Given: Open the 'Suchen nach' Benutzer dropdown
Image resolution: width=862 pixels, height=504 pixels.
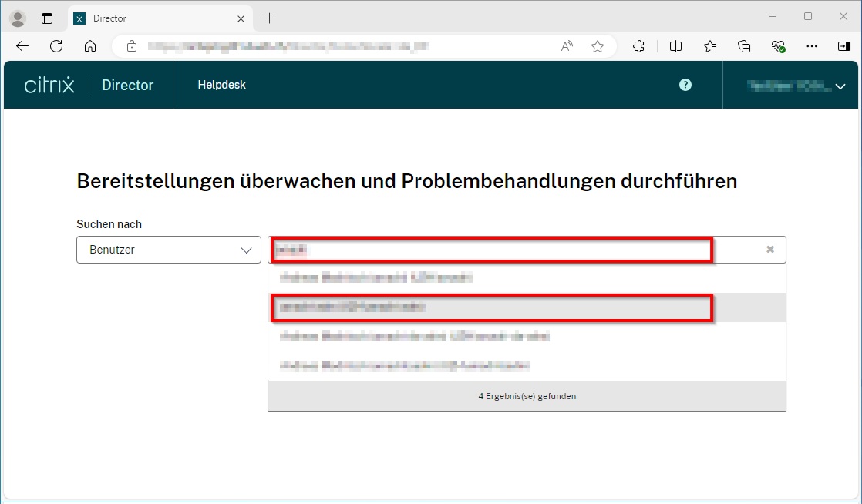Looking at the screenshot, I should (168, 250).
